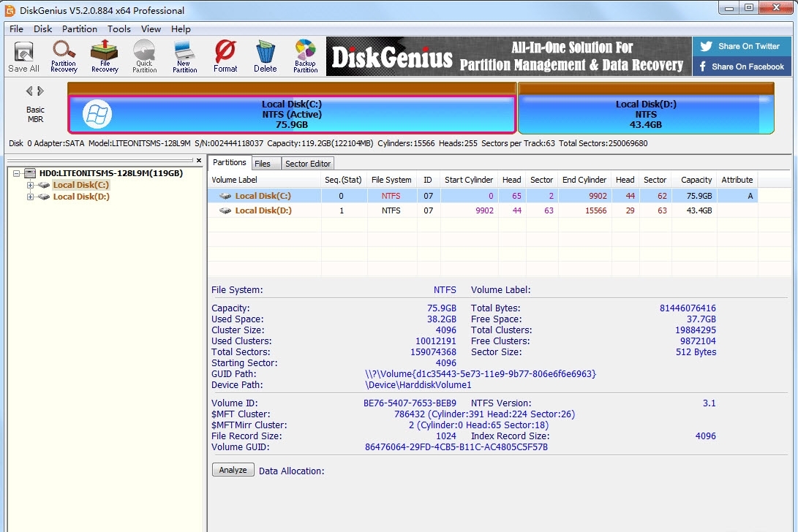
Task: Click the ID column header
Action: pos(428,180)
